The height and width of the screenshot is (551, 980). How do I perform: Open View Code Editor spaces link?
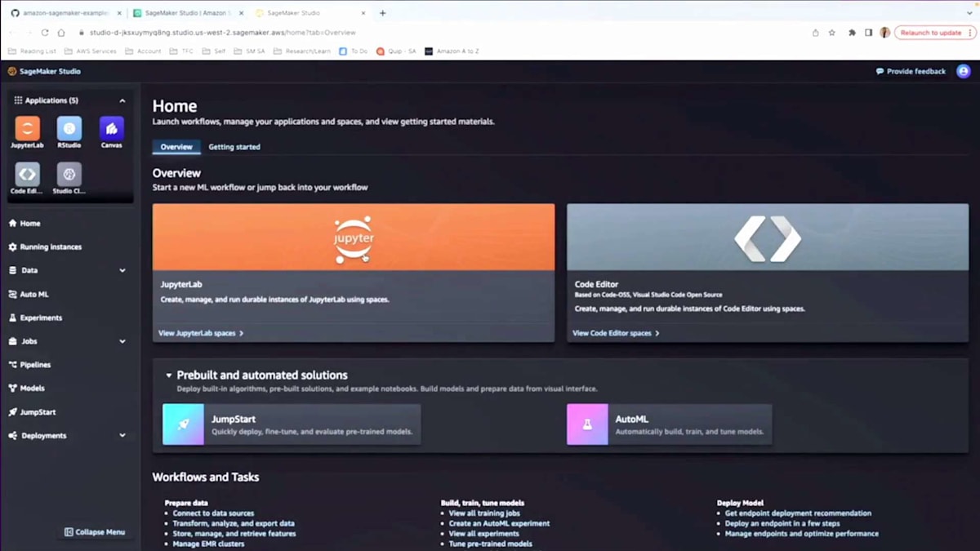point(616,333)
